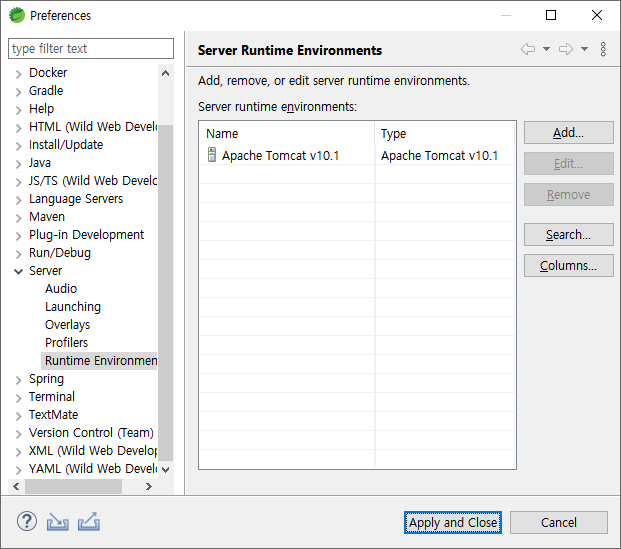The height and width of the screenshot is (549, 621).
Task: Expand the Maven tree node
Action: pyautogui.click(x=18, y=218)
